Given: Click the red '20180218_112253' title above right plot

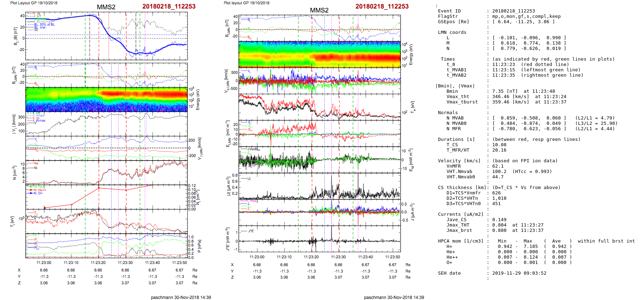Looking at the screenshot, I should coord(382,6).
